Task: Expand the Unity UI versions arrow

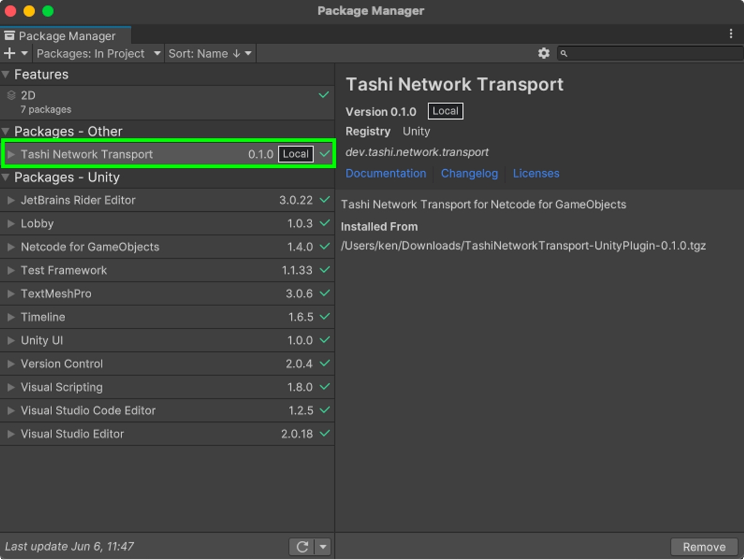Action: point(11,341)
